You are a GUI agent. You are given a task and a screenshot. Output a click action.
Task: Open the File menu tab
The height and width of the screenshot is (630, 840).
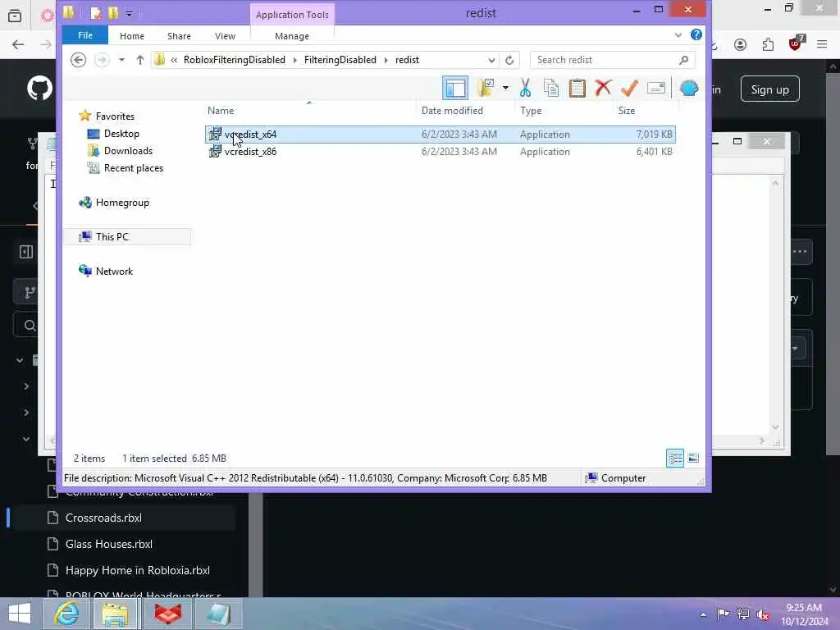(85, 35)
